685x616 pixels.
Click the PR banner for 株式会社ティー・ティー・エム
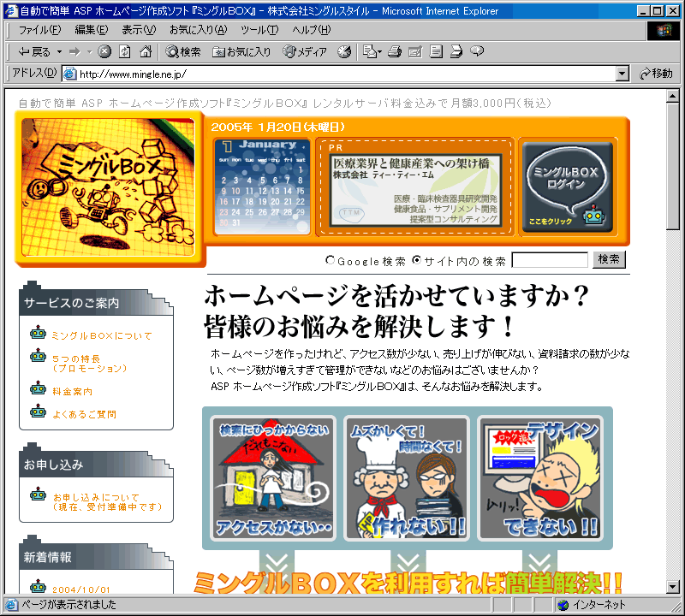[414, 190]
